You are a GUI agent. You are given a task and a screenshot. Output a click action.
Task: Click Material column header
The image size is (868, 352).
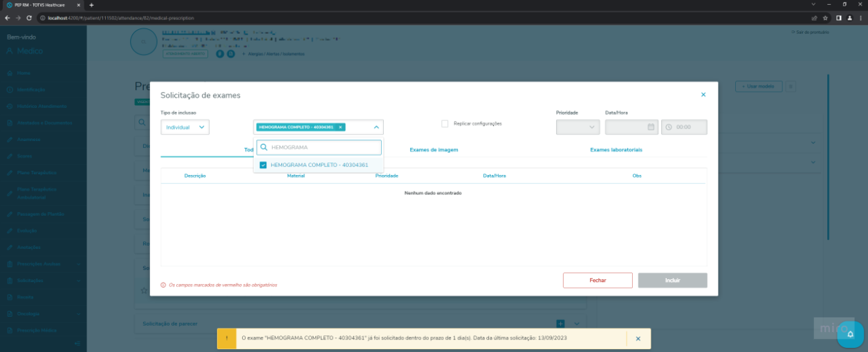coord(296,176)
